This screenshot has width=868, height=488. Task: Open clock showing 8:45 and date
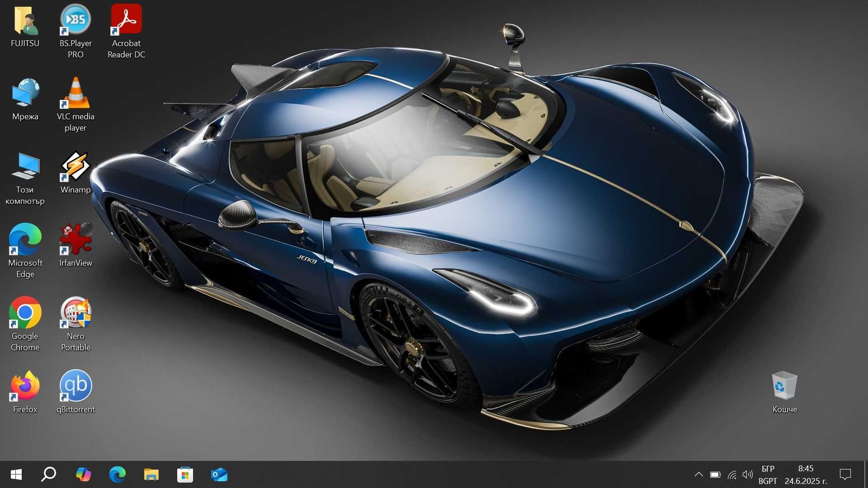point(806,474)
